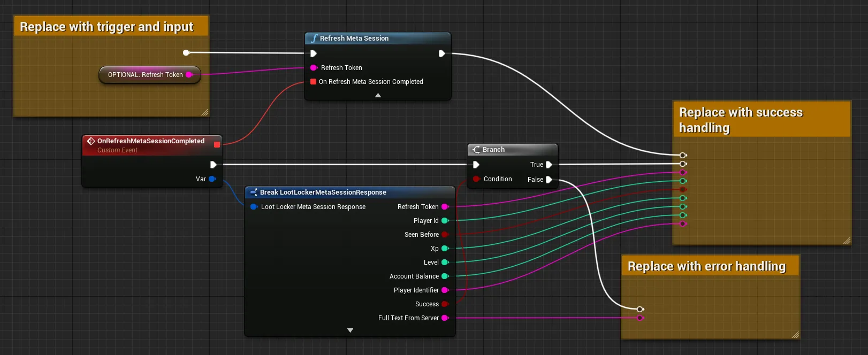Click the Break node struct icon

tap(254, 192)
